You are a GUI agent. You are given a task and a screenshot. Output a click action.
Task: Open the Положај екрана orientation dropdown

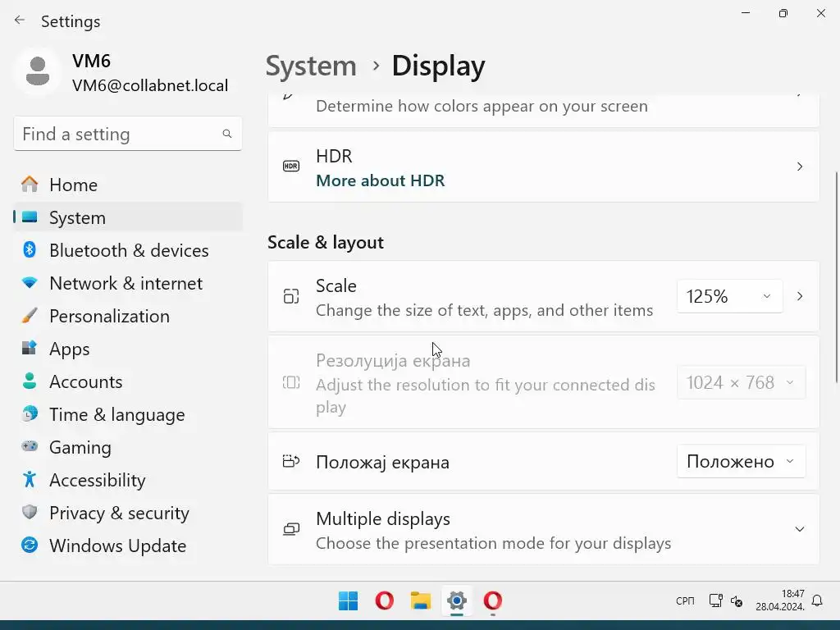pos(741,462)
